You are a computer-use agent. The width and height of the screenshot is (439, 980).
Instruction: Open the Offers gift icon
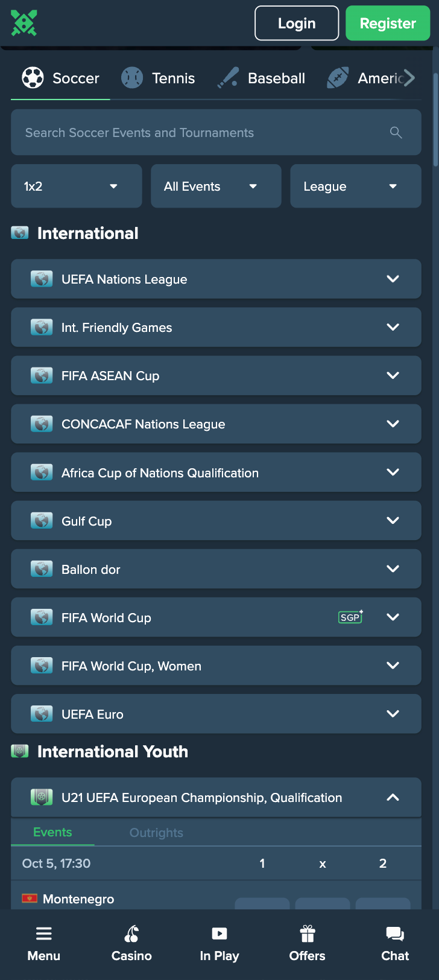pyautogui.click(x=308, y=934)
